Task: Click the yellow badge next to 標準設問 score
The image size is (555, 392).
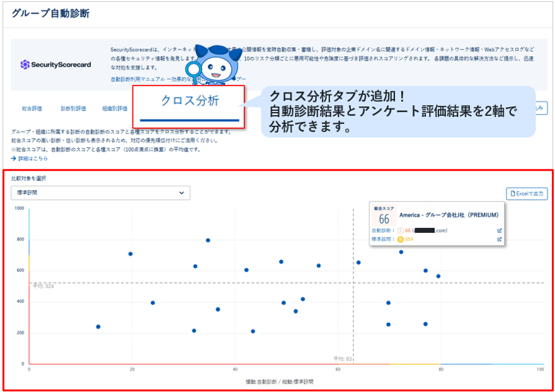Action: [401, 238]
